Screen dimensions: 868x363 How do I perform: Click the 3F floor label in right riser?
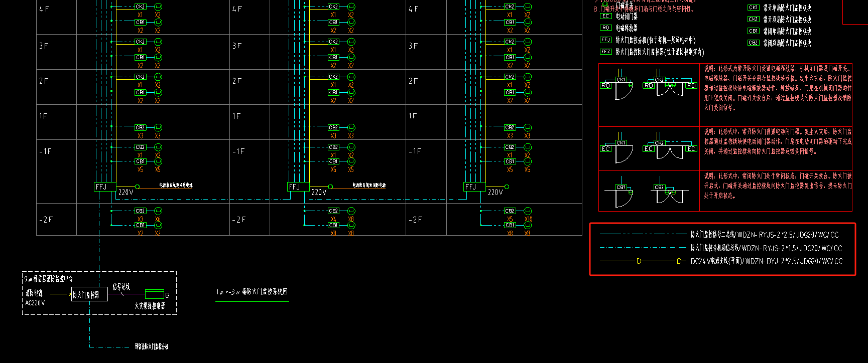coord(413,46)
